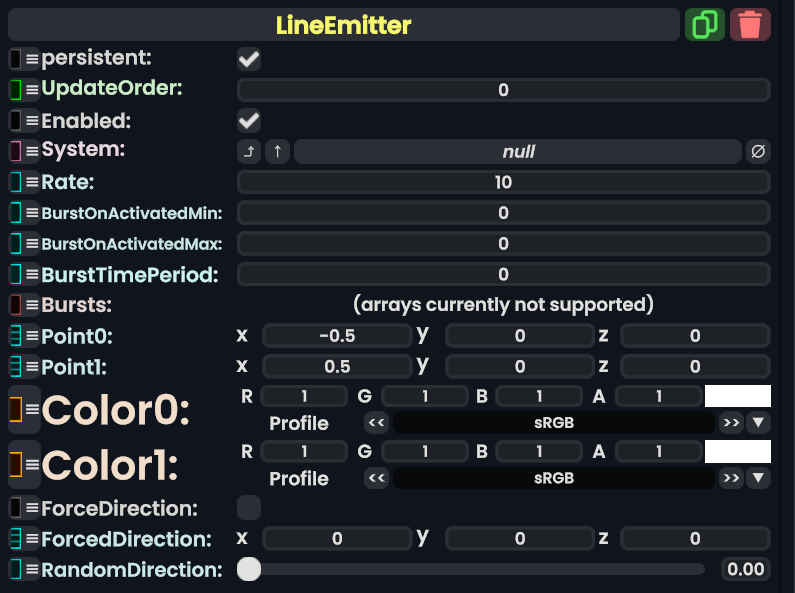Click the green duplicate component icon
Screen dimensions: 795x593
pyautogui.click(x=705, y=24)
